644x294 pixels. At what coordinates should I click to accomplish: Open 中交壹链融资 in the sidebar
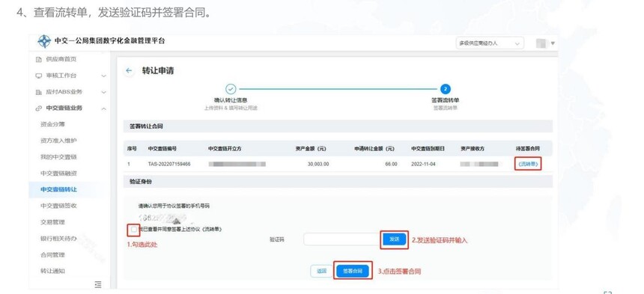58,174
